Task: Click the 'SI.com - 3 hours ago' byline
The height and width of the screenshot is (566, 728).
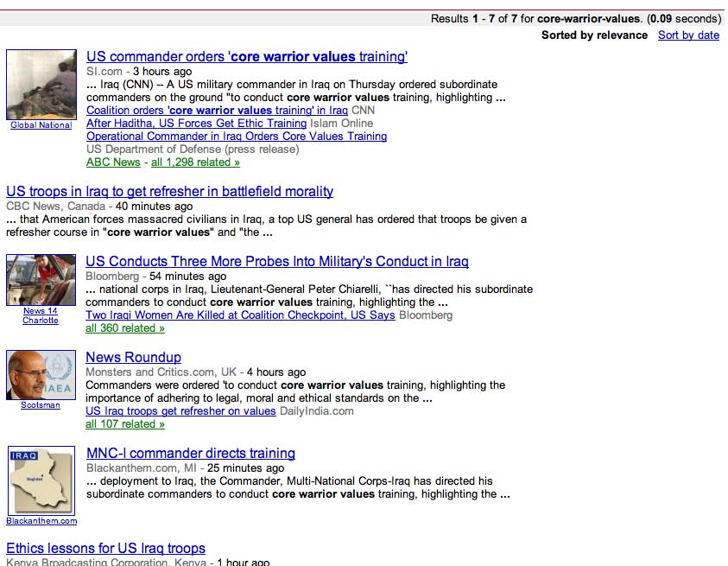Action: click(139, 72)
